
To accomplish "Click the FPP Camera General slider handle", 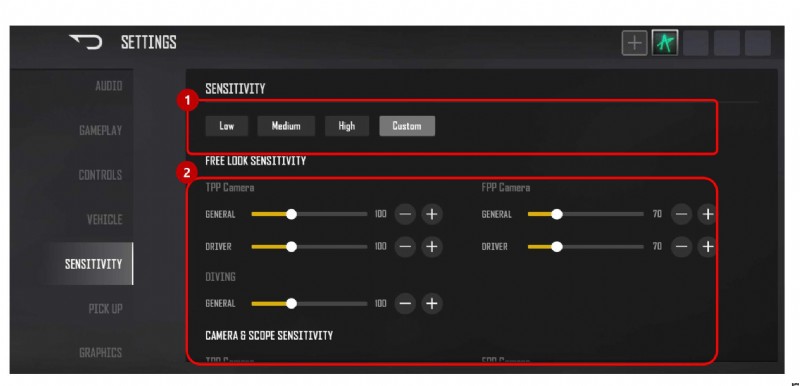I will pyautogui.click(x=557, y=215).
